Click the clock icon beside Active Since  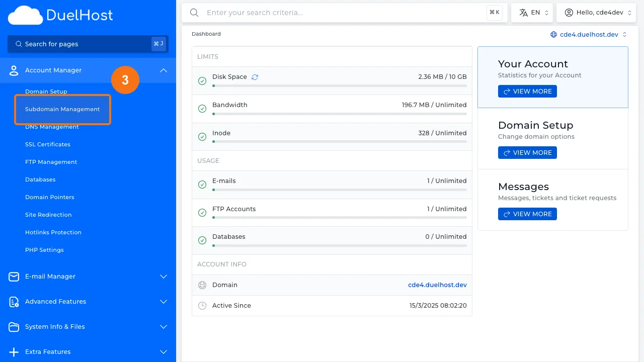[x=202, y=305]
